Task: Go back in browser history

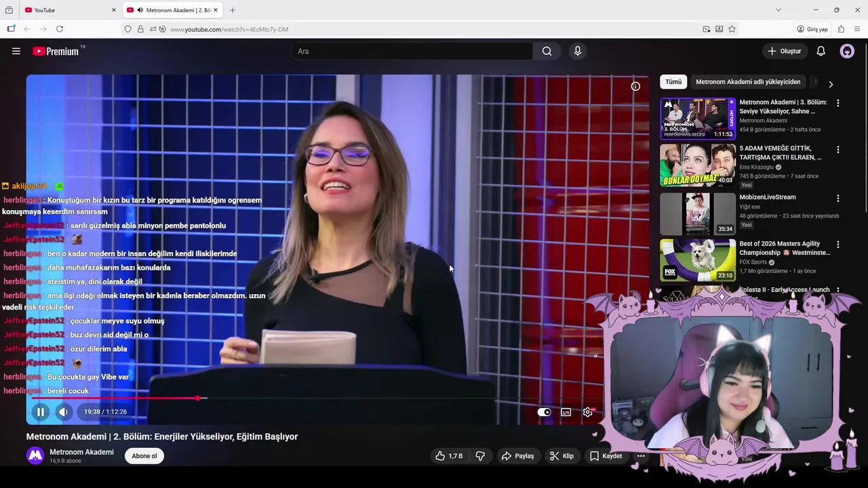Action: pyautogui.click(x=27, y=29)
